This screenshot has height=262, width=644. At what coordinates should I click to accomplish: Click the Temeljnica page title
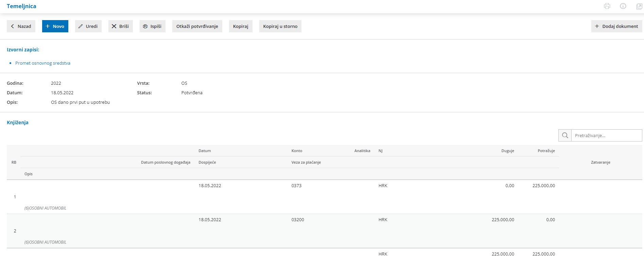click(21, 6)
